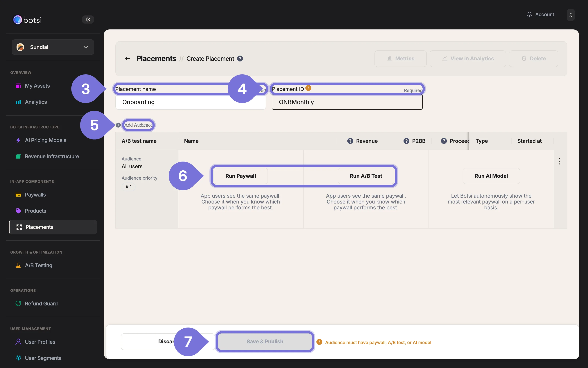This screenshot has height=368, width=588.
Task: Click the Refund Guard refresh icon
Action: pyautogui.click(x=18, y=303)
